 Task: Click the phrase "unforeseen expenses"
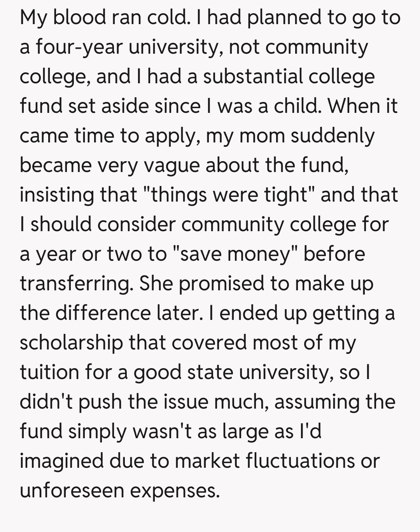tap(119, 491)
